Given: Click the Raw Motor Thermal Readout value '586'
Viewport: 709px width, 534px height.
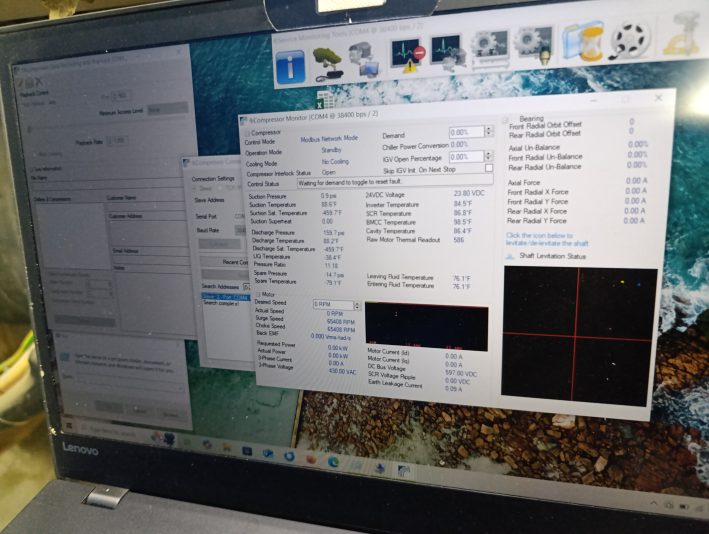Looking at the screenshot, I should (458, 240).
